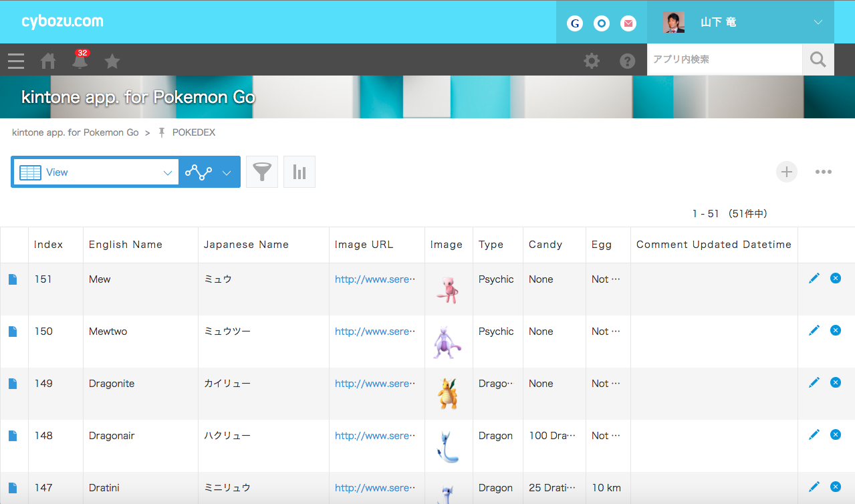Click the user avatar photo
The height and width of the screenshot is (504, 855).
click(674, 22)
